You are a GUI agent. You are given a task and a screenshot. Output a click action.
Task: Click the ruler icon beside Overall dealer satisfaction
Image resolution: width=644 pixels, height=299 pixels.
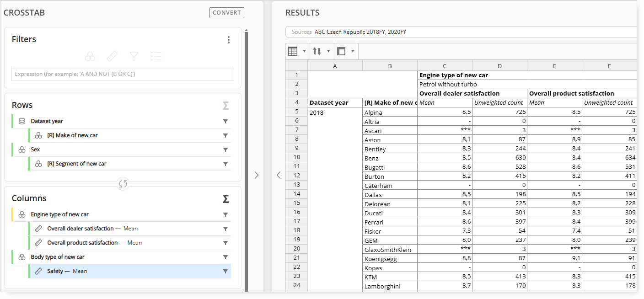[38, 229]
